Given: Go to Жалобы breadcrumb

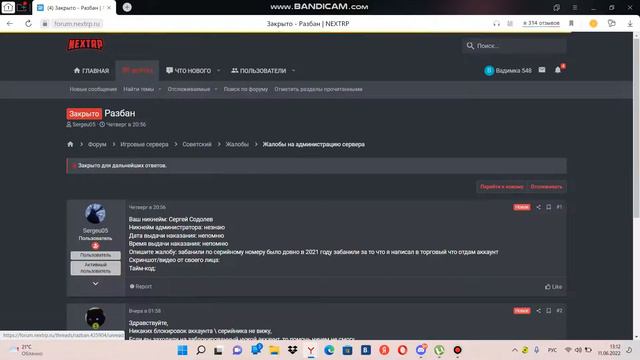Looking at the screenshot, I should pos(237,144).
